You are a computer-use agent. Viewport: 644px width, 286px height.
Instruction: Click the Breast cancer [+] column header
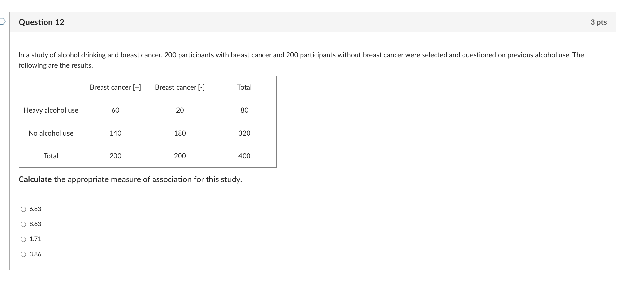[115, 87]
